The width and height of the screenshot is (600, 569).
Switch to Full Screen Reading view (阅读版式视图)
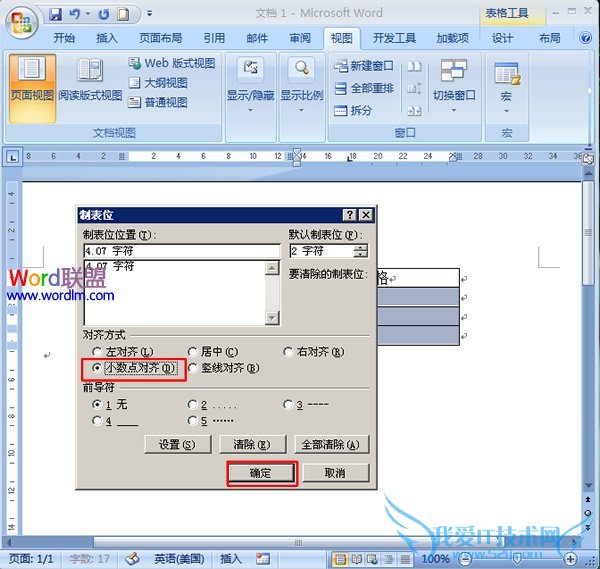90,81
